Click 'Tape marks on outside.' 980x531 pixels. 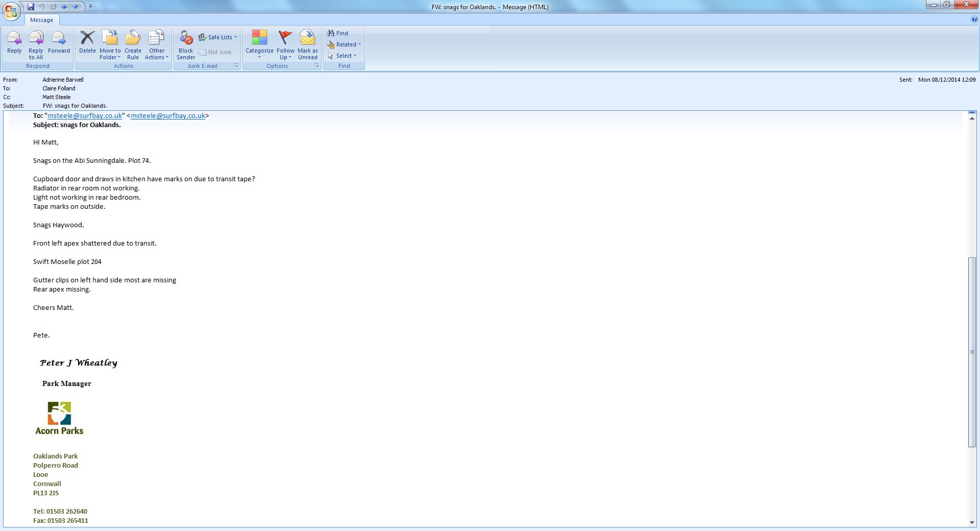tap(69, 207)
